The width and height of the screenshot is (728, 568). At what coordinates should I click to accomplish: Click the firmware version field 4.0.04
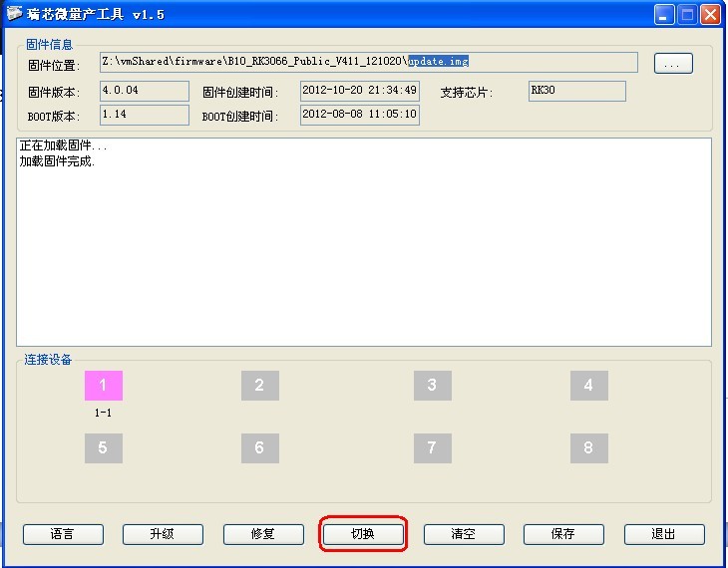pyautogui.click(x=145, y=91)
